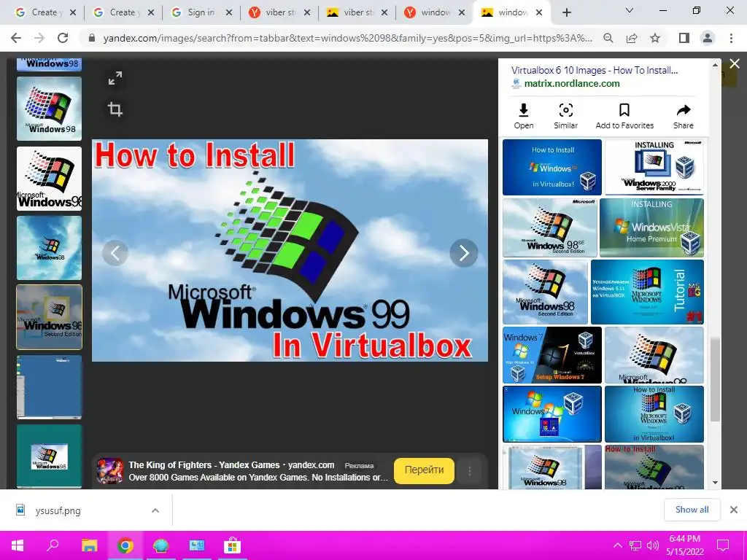Add image to Favorites
Image resolution: width=747 pixels, height=560 pixels.
(624, 116)
